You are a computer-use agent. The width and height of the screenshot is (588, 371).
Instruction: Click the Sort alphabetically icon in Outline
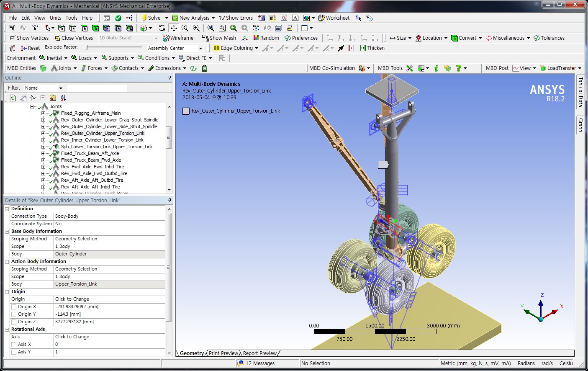click(x=63, y=98)
